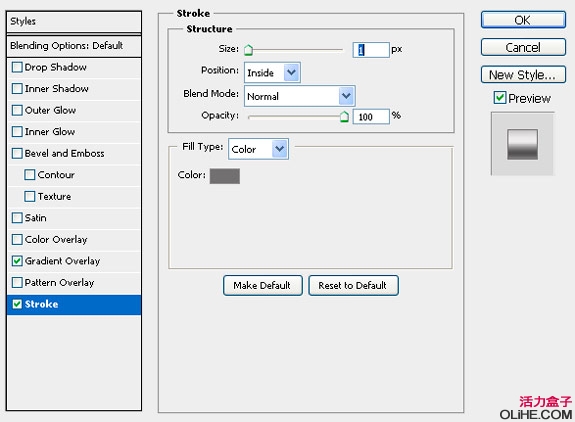Click the Reset to Default button
Image resolution: width=575 pixels, height=422 pixels.
pyautogui.click(x=353, y=285)
